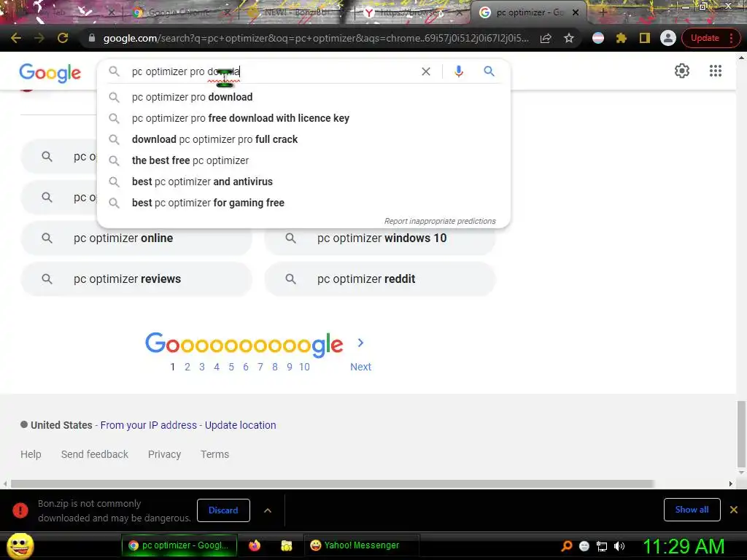Click the padlock site info icon
747x560 pixels.
click(x=92, y=38)
